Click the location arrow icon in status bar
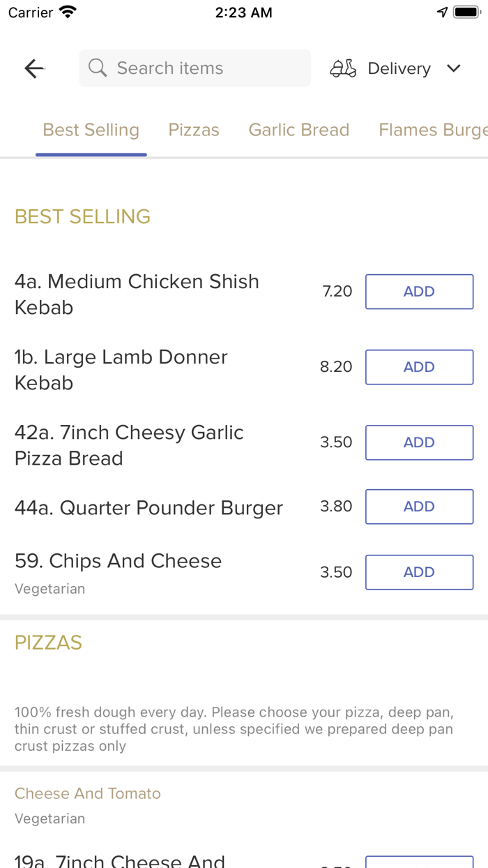 442,12
